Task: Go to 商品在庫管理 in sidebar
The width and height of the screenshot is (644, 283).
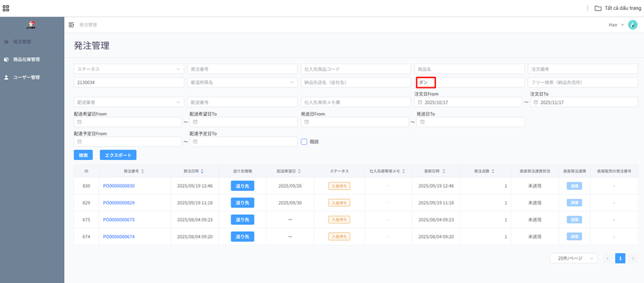Action: point(26,60)
